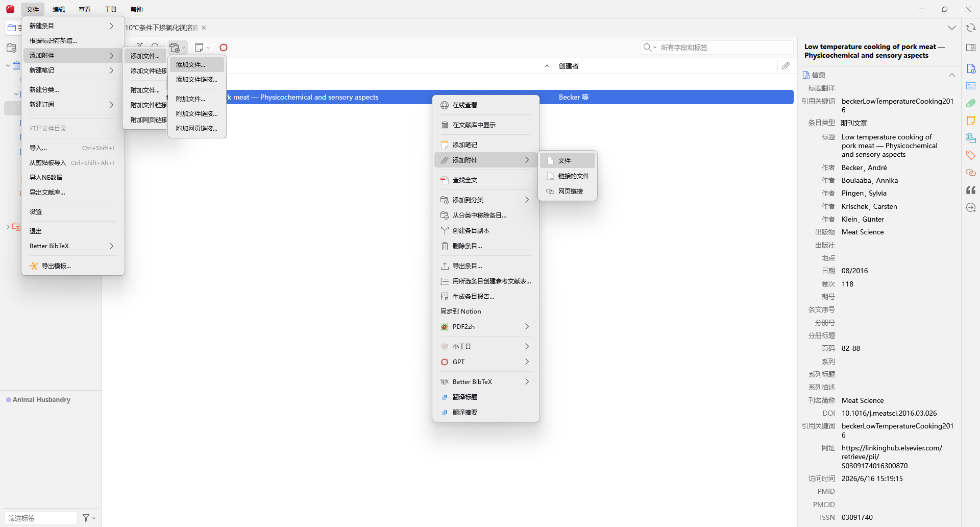The image size is (980, 527).
Task: Collapse the 信息 section chevron
Action: tap(952, 75)
